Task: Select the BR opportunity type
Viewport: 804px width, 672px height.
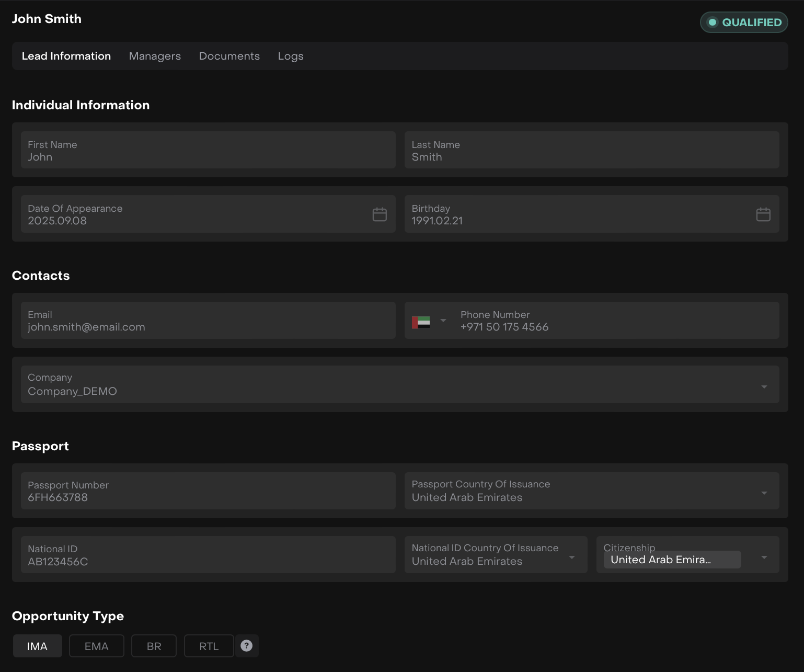Action: click(x=154, y=646)
